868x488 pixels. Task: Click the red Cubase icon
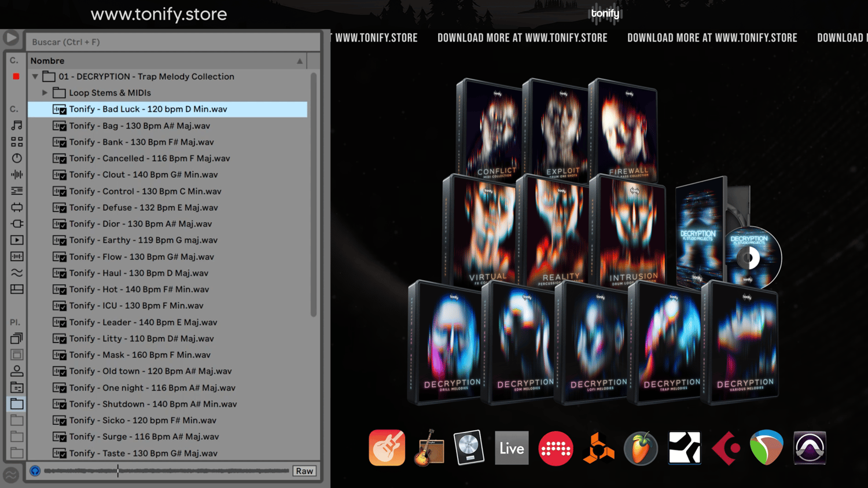[726, 448]
